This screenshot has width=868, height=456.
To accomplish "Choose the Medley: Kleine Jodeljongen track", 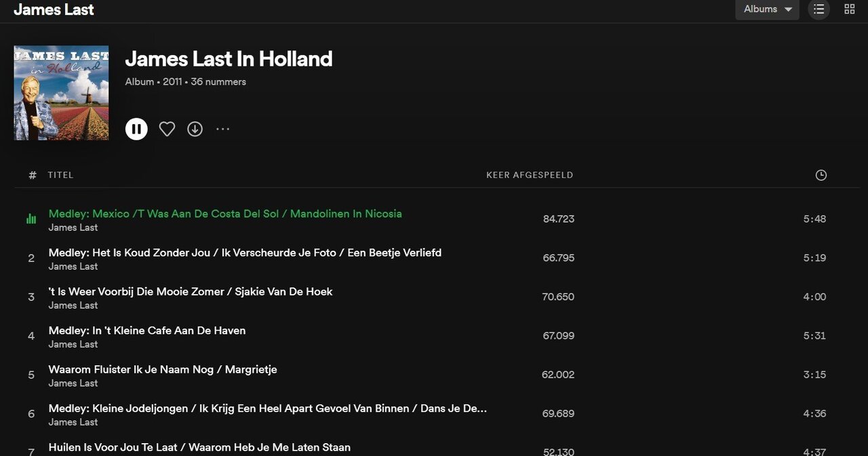I will click(x=268, y=409).
